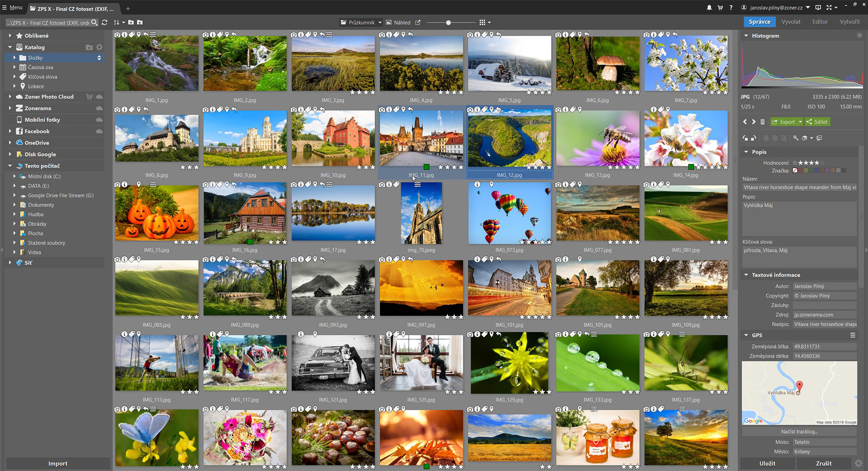The image size is (868, 471).
Task: Open the shopping cart icon in the title bar
Action: pos(720,8)
